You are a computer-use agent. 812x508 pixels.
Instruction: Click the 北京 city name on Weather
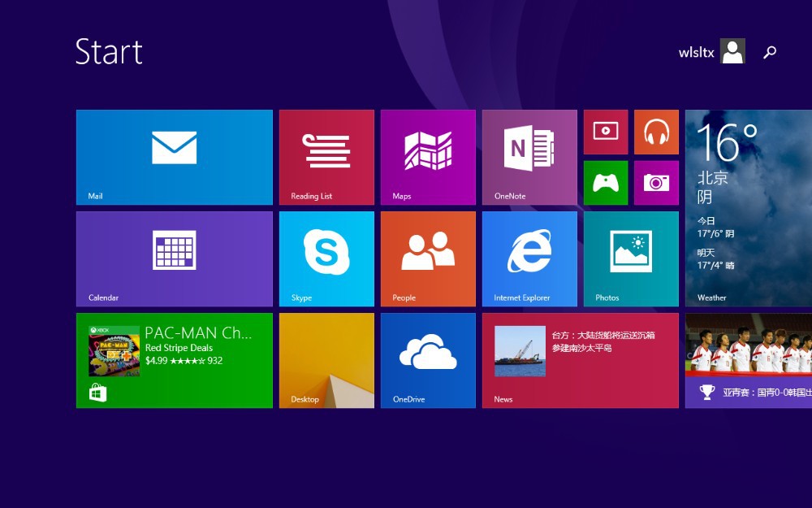[x=713, y=178]
